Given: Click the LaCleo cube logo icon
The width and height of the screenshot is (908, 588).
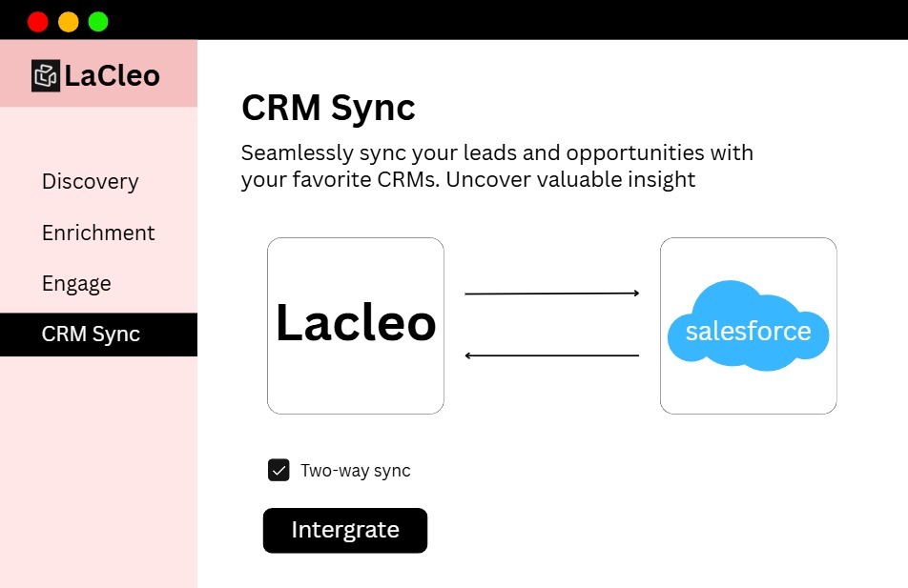Looking at the screenshot, I should click(46, 74).
